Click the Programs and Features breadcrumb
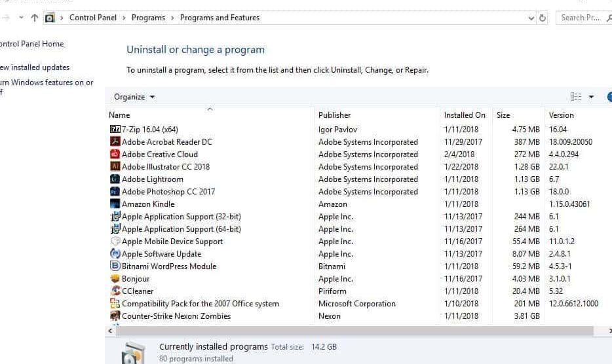Viewport: 612px width, 364px height. 220,18
